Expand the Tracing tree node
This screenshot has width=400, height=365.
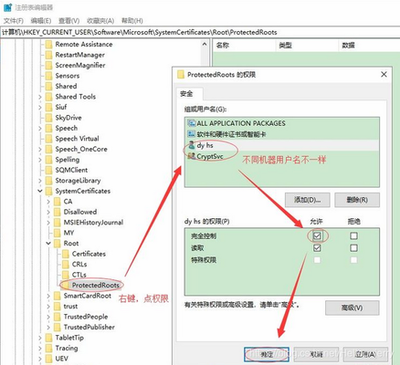pyautogui.click(x=40, y=348)
